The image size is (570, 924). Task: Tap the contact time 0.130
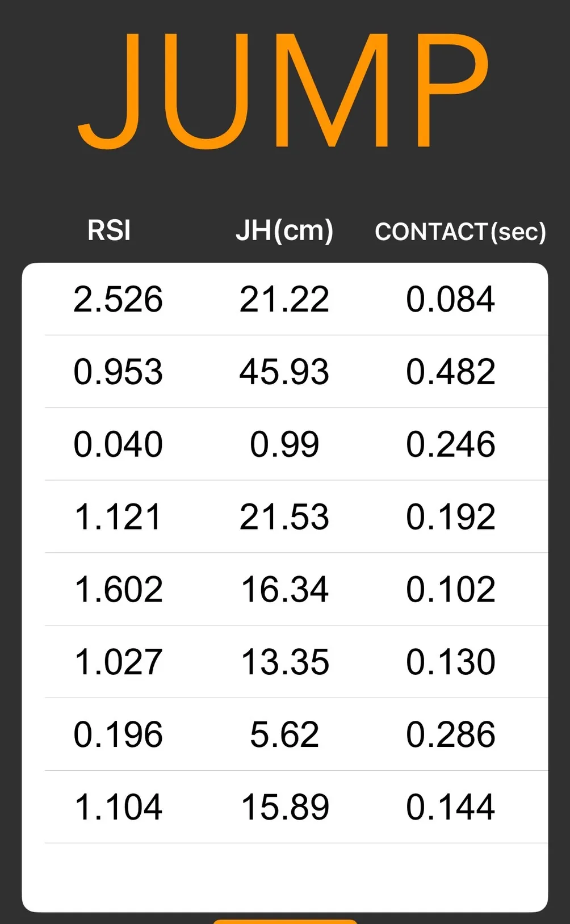tap(451, 662)
